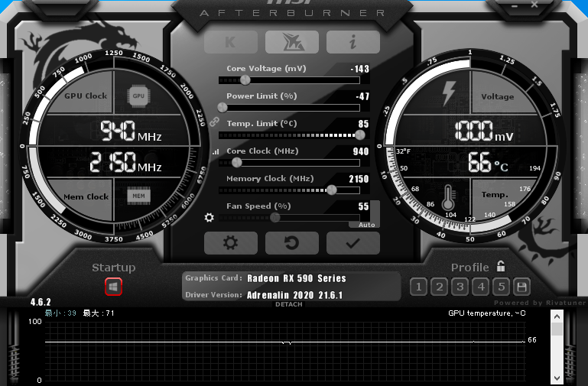Viewport: 588px width, 386px height.
Task: Select profile slot 2
Action: pyautogui.click(x=439, y=287)
